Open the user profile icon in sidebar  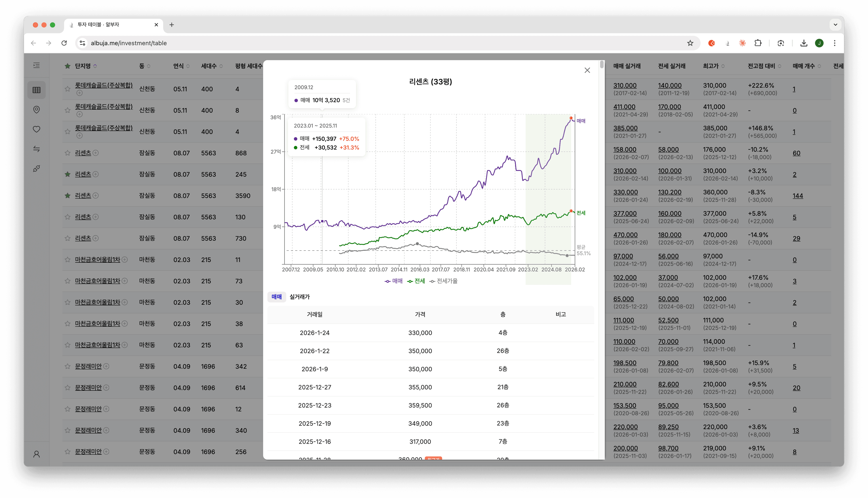click(x=37, y=454)
